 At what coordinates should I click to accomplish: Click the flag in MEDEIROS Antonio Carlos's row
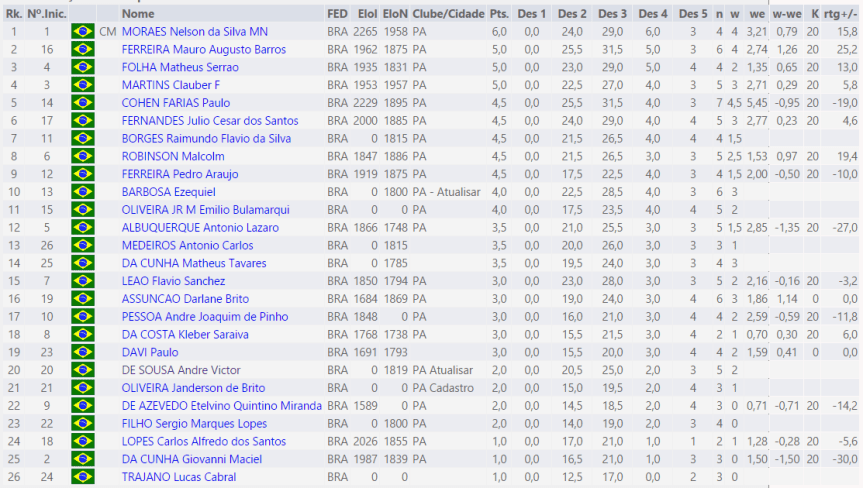pos(83,246)
